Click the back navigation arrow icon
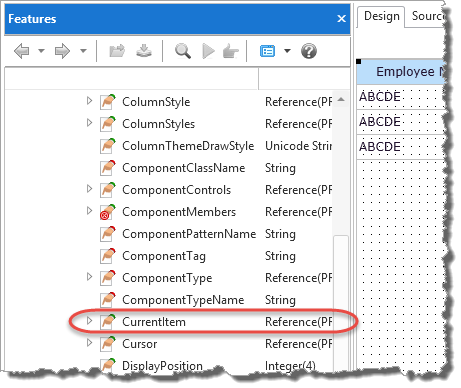 coord(22,51)
